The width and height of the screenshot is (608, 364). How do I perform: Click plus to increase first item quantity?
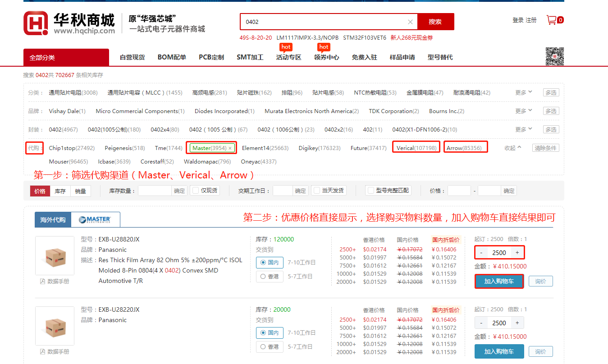coord(517,253)
